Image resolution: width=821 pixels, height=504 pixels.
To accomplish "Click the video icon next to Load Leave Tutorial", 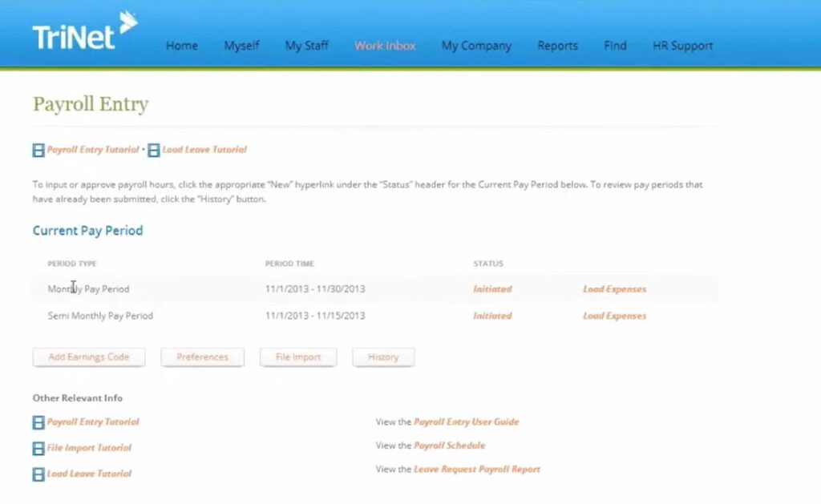I will click(x=152, y=150).
